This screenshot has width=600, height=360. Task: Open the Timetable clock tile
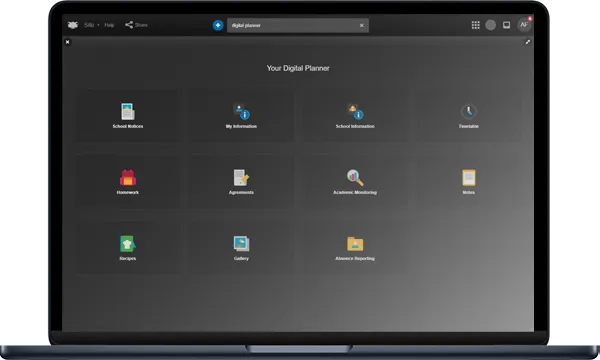468,116
